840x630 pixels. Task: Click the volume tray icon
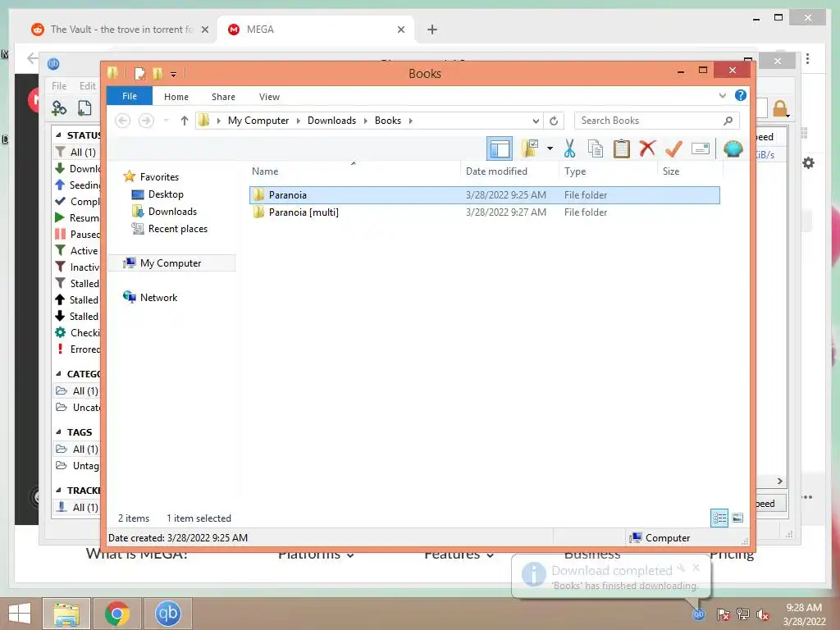[763, 614]
